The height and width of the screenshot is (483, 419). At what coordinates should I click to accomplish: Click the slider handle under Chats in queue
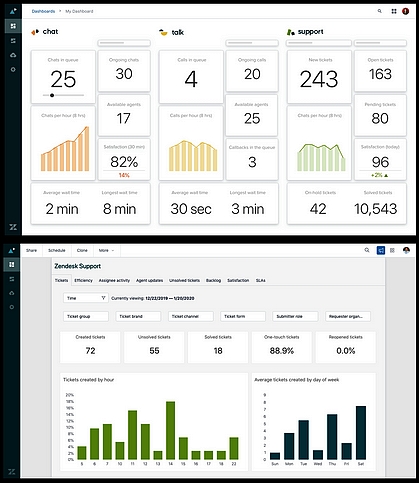[52, 95]
